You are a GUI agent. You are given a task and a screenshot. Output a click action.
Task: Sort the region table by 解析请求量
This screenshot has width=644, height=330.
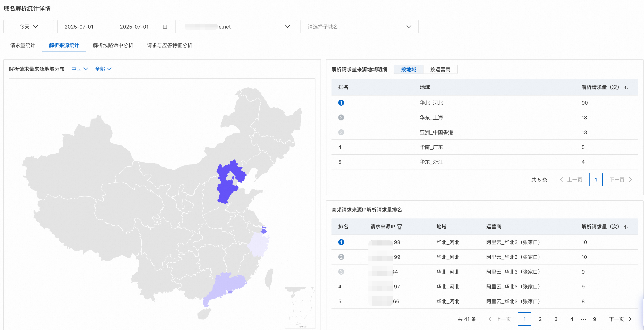(626, 87)
